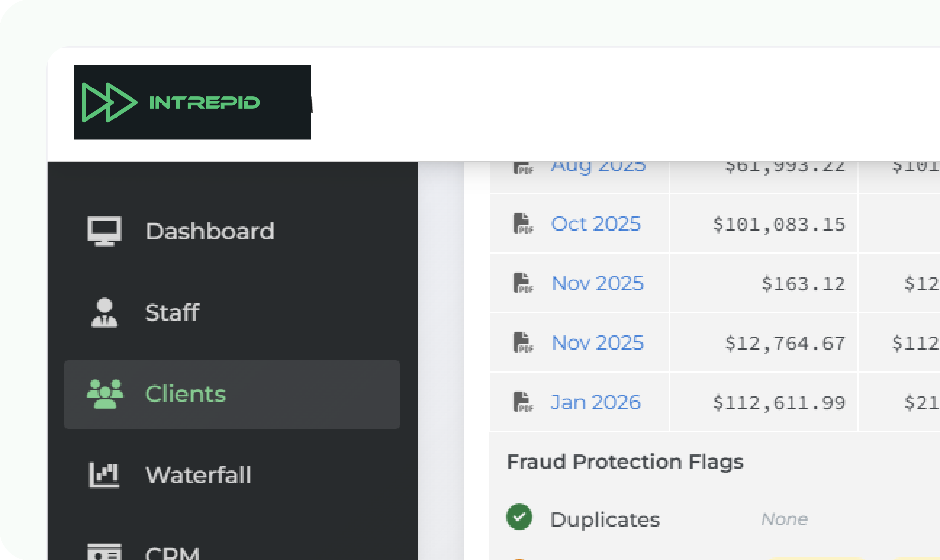The image size is (940, 560).
Task: Open the Oct 2025 statement link
Action: click(x=596, y=223)
